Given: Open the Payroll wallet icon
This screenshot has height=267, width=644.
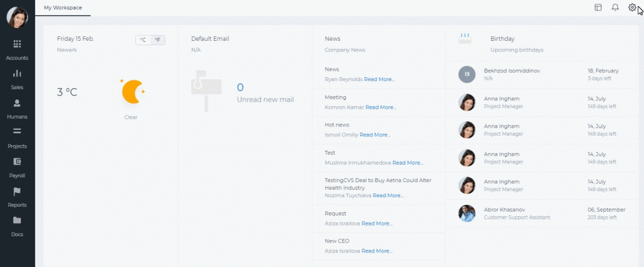Looking at the screenshot, I should click(x=17, y=161).
